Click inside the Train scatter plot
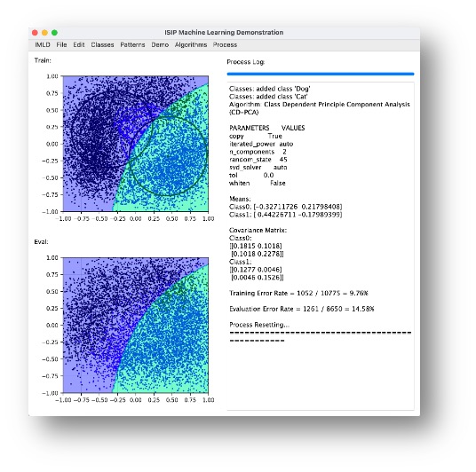 (x=136, y=144)
